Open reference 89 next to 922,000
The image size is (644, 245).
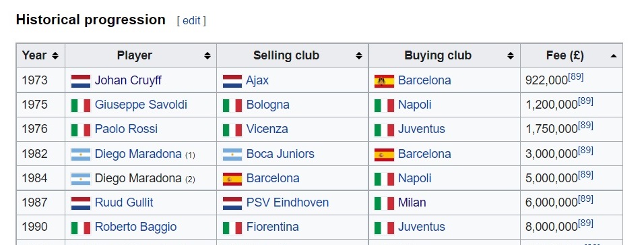(x=576, y=77)
